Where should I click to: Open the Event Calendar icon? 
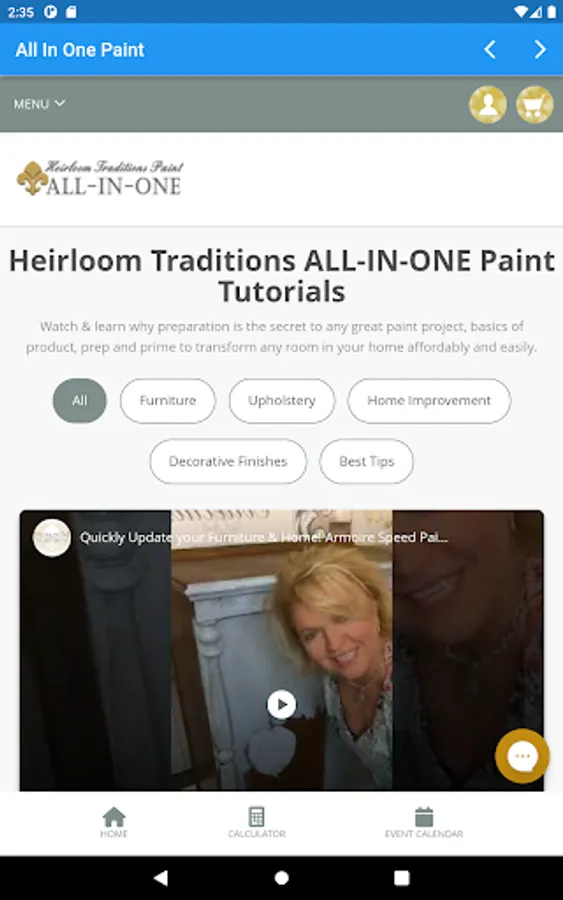[424, 822]
